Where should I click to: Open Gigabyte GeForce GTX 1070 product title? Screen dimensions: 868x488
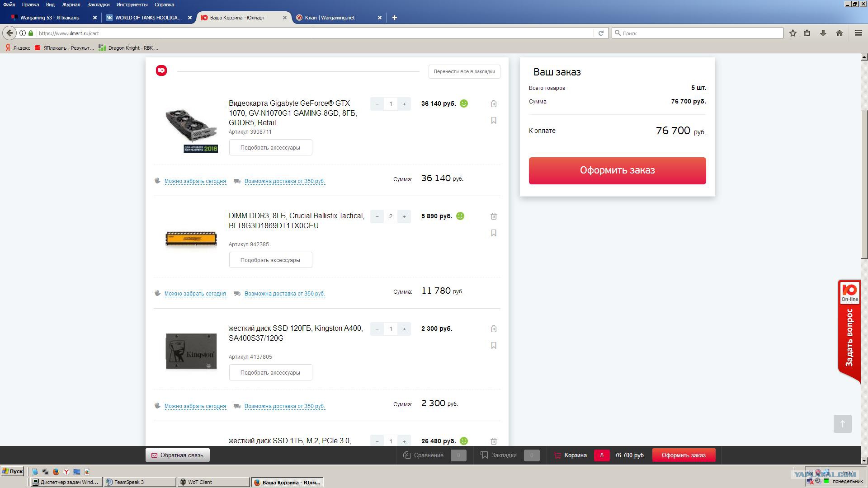(x=293, y=113)
